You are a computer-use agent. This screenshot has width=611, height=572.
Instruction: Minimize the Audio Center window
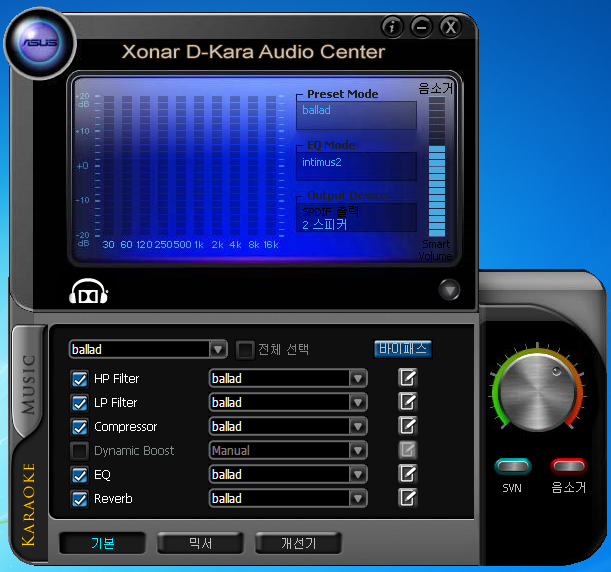click(422, 27)
